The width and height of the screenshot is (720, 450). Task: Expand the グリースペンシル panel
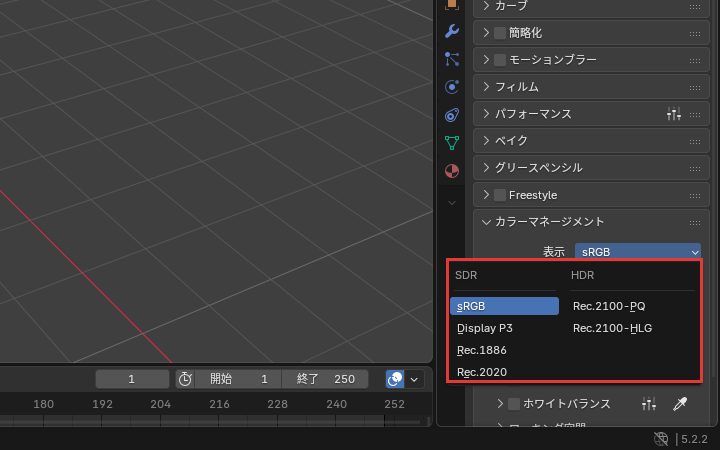[486, 168]
